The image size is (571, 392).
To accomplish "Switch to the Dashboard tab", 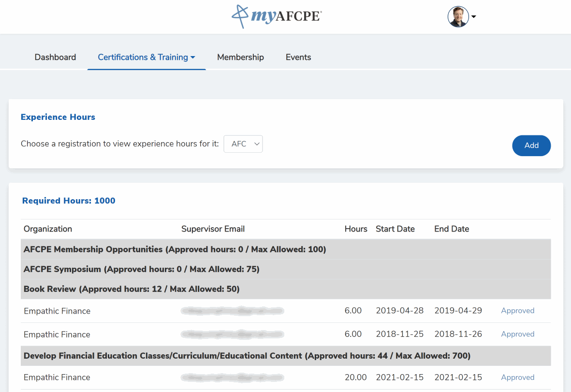I will (55, 57).
